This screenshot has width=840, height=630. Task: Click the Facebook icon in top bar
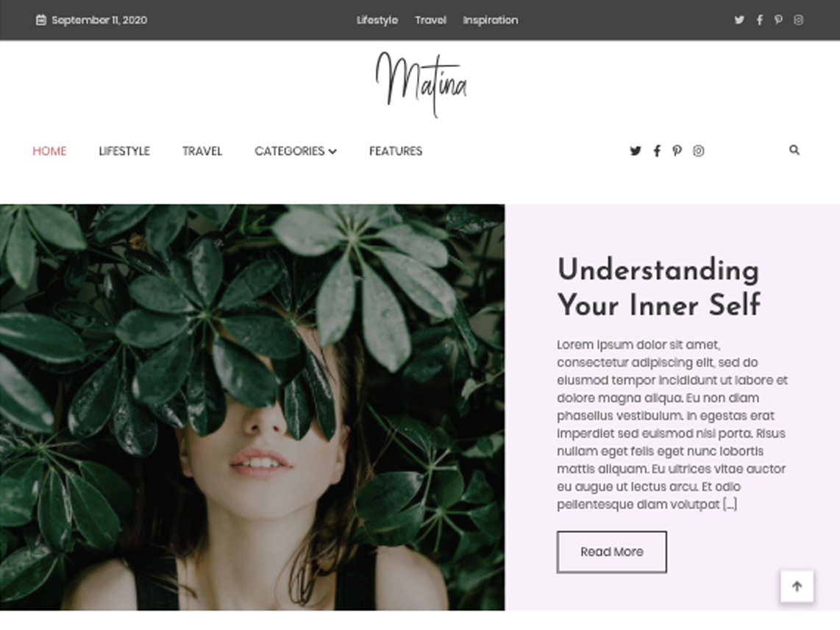(x=760, y=20)
